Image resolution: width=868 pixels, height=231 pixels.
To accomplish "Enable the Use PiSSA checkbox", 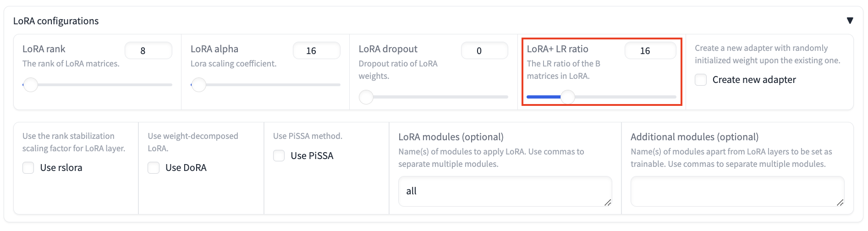I will (279, 156).
